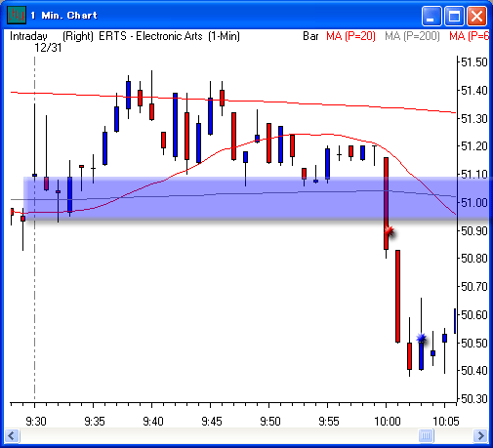Click the MA (P=20) legend label
493x448 pixels.
point(350,36)
